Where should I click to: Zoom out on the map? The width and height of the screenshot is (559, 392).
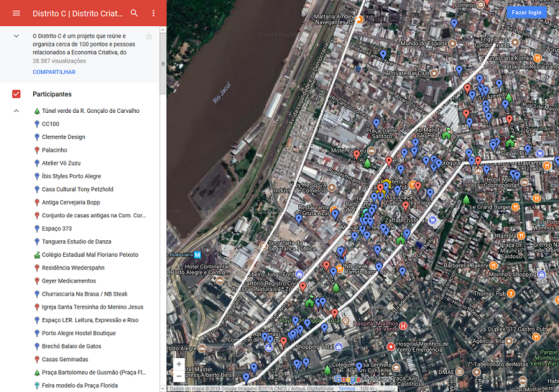click(179, 376)
